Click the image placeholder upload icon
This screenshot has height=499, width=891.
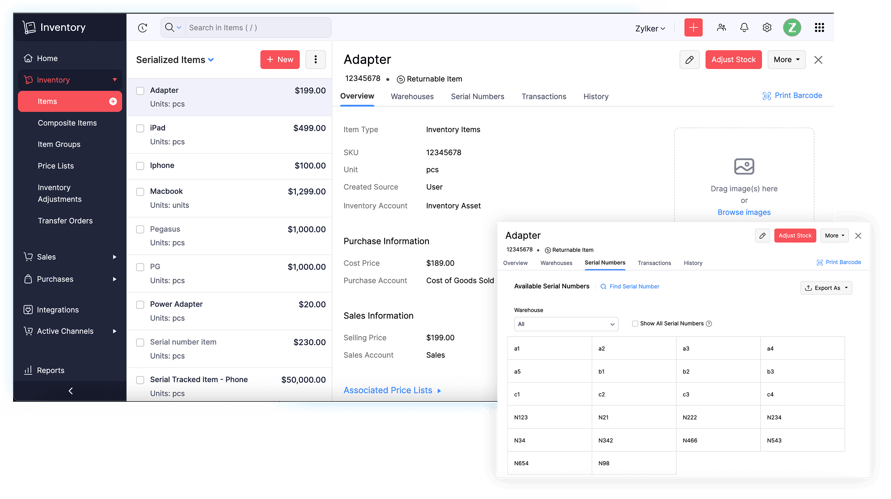point(744,166)
